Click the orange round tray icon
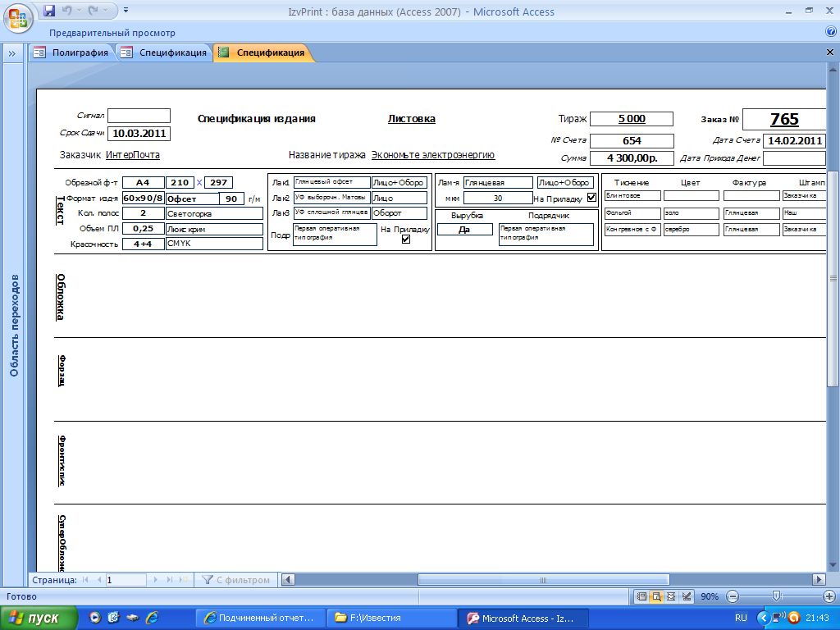This screenshot has width=840, height=630. (794, 618)
